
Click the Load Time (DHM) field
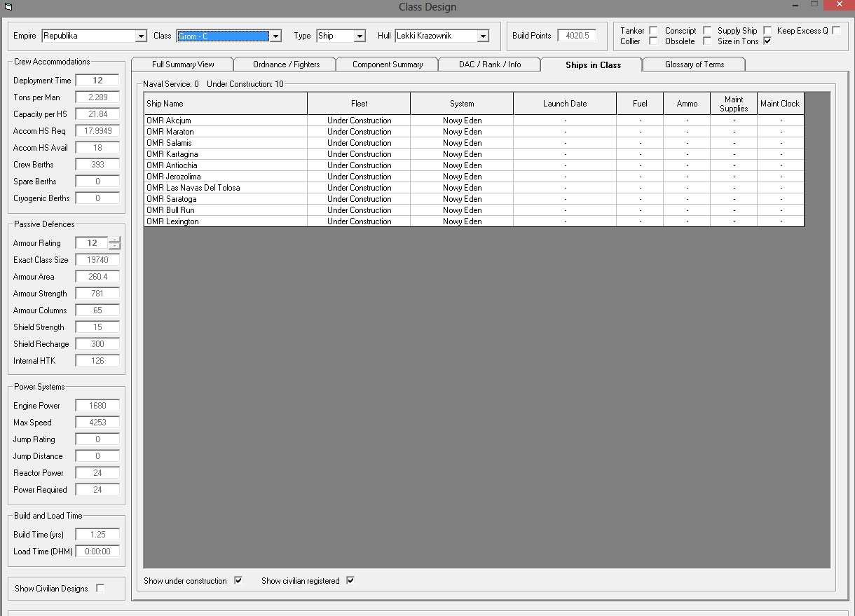[x=97, y=552]
